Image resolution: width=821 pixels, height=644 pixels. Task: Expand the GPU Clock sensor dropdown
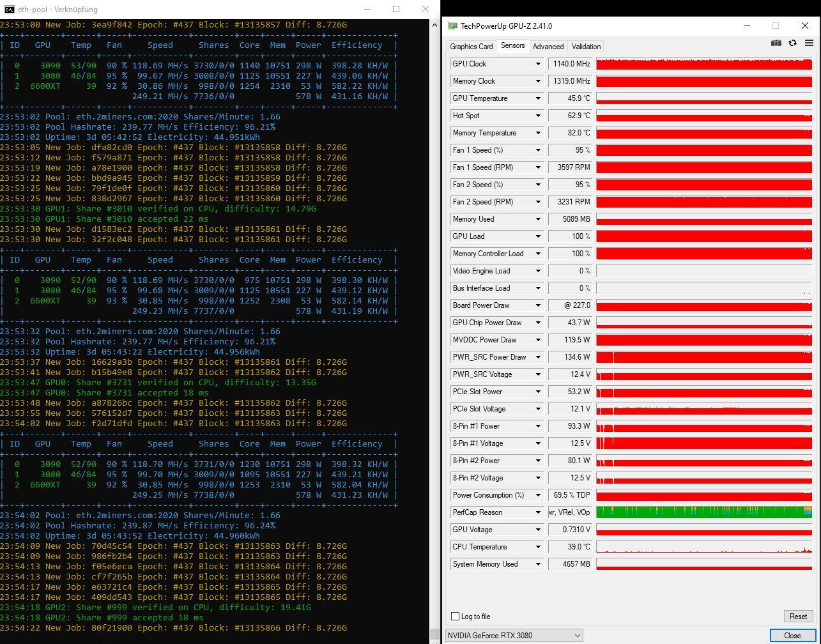coord(538,64)
